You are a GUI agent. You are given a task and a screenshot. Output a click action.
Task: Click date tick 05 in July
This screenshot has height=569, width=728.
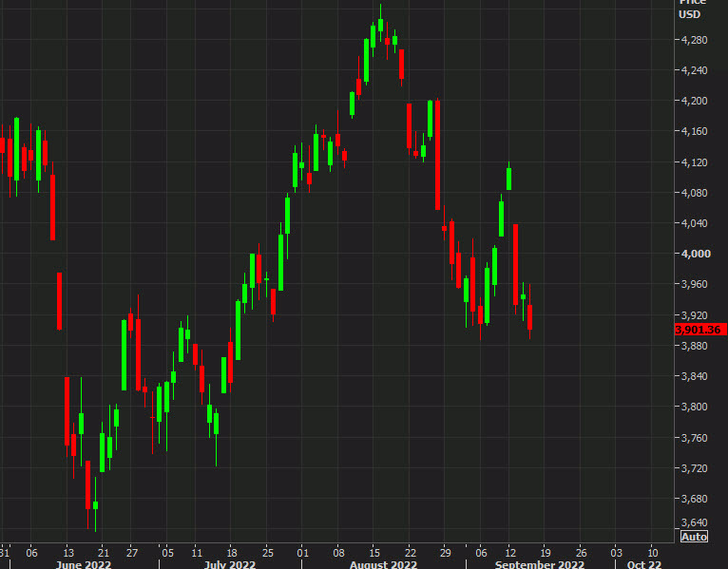point(167,553)
